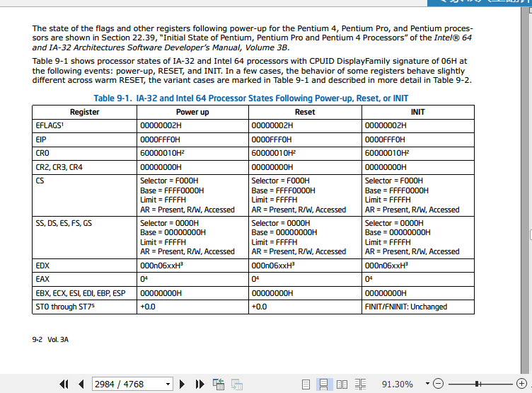Screen dimensions: 532x393
Task: Click the EBX, ECX, ESI, EDI, EBP, ESP cell
Action: click(x=84, y=293)
